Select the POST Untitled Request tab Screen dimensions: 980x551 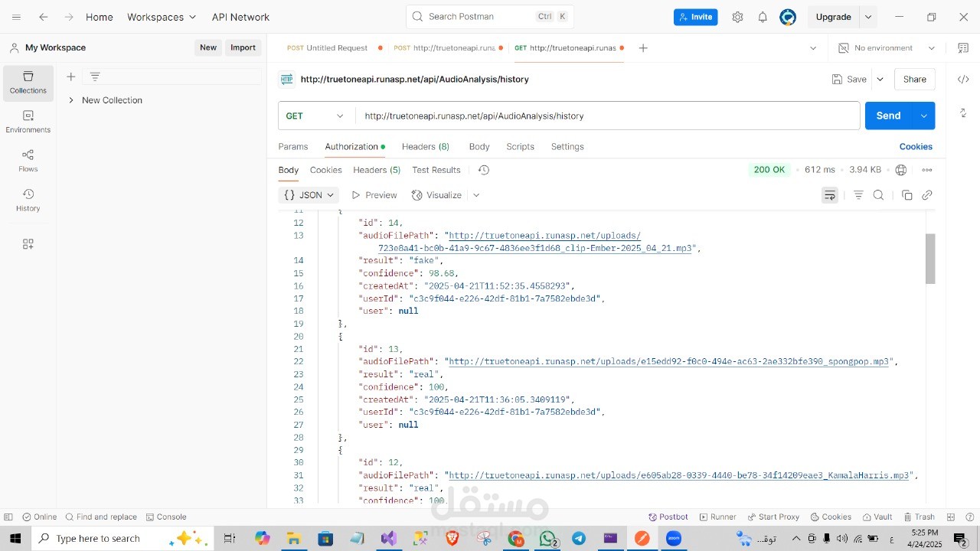pyautogui.click(x=334, y=48)
